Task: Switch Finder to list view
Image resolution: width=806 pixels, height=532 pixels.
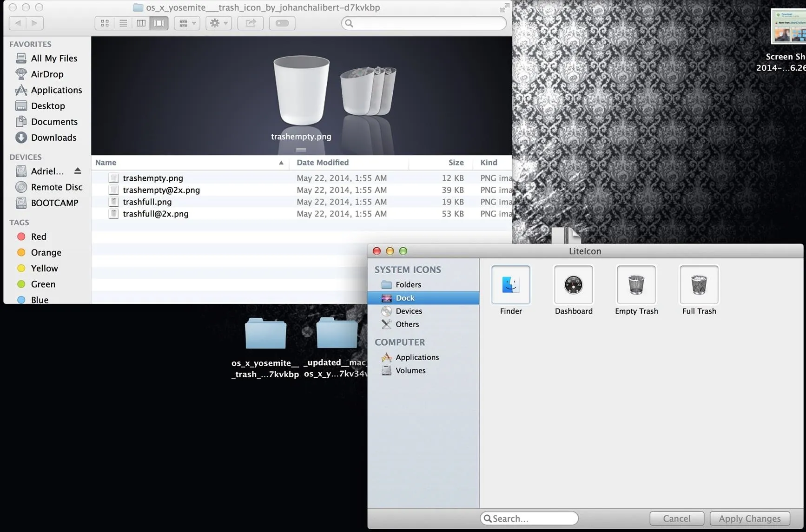Action: pyautogui.click(x=123, y=23)
